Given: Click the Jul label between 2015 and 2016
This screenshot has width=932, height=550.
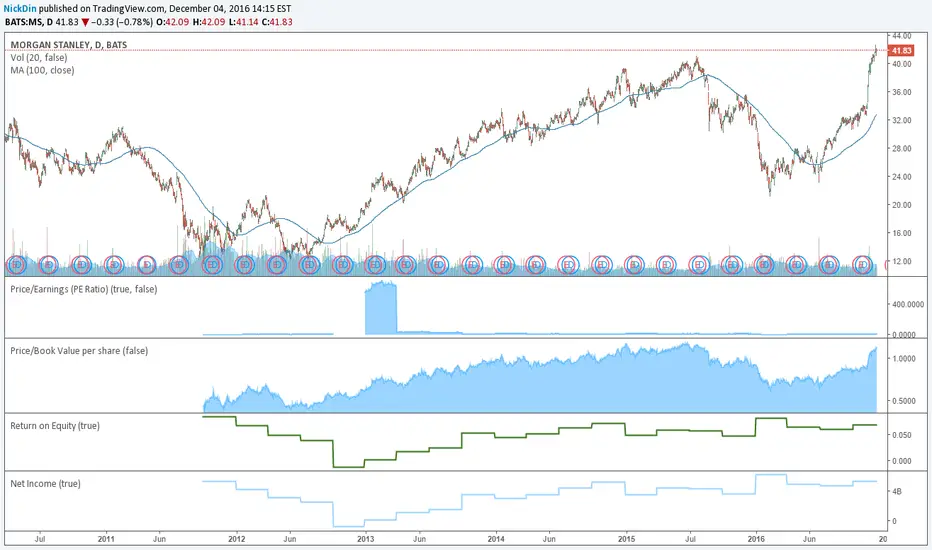Looking at the screenshot, I should (691, 539).
